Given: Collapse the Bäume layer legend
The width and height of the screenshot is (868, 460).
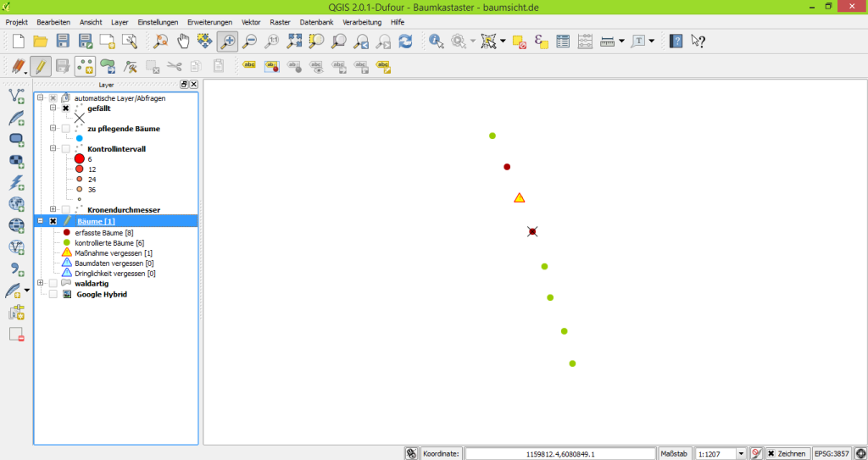Looking at the screenshot, I should click(40, 220).
